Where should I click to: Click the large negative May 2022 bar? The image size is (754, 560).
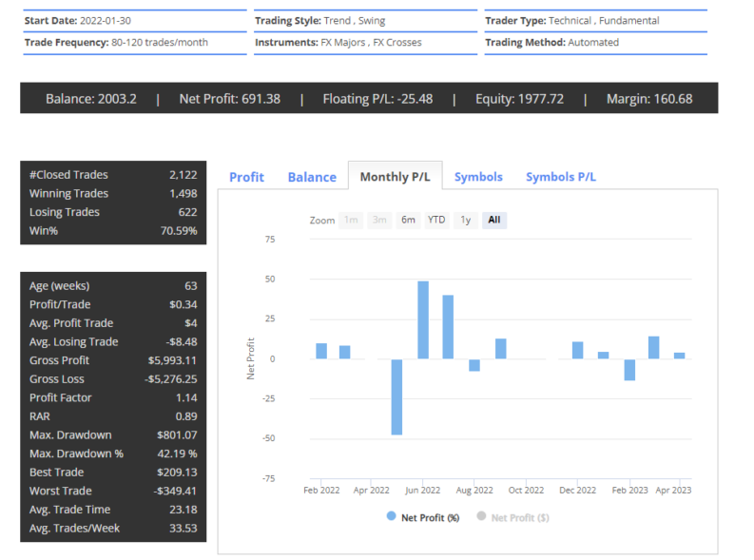coord(396,396)
